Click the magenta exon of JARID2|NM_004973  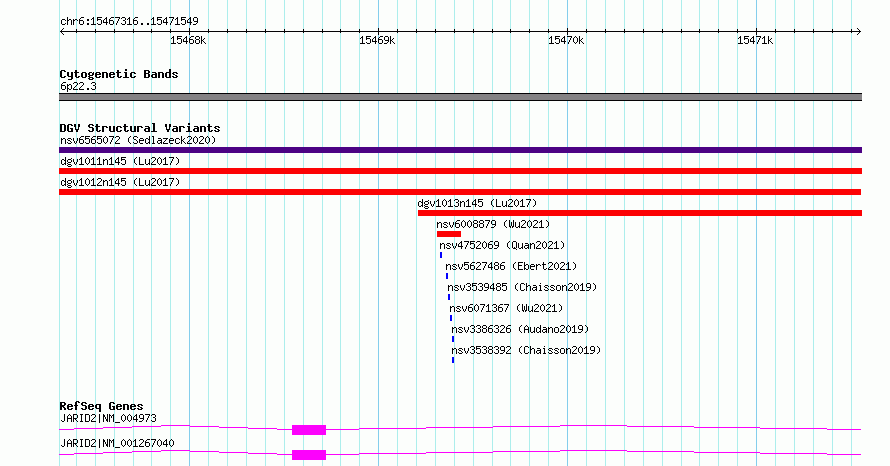pos(309,430)
